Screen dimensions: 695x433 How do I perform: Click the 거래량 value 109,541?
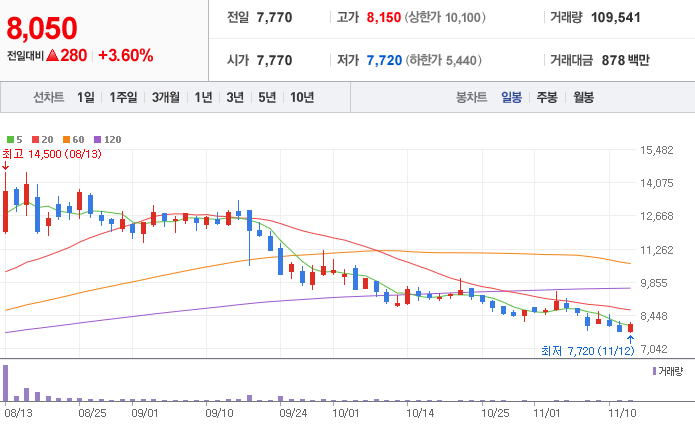pyautogui.click(x=616, y=18)
